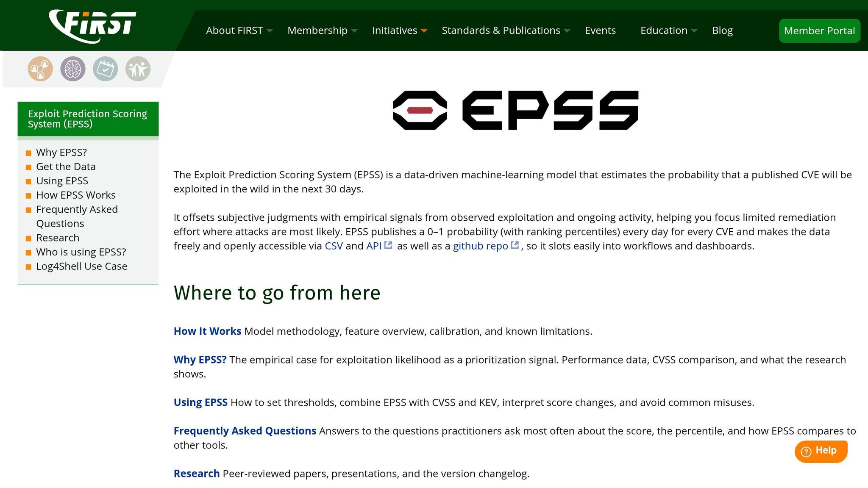Viewport: 868px width, 488px height.
Task: Expand the Membership dropdown arrow
Action: coord(355,31)
